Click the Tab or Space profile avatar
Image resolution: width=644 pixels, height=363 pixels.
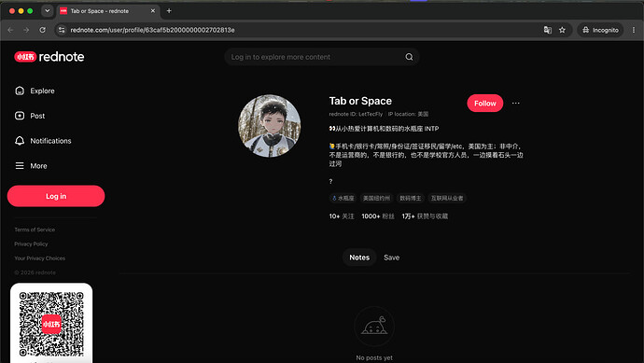(x=270, y=126)
